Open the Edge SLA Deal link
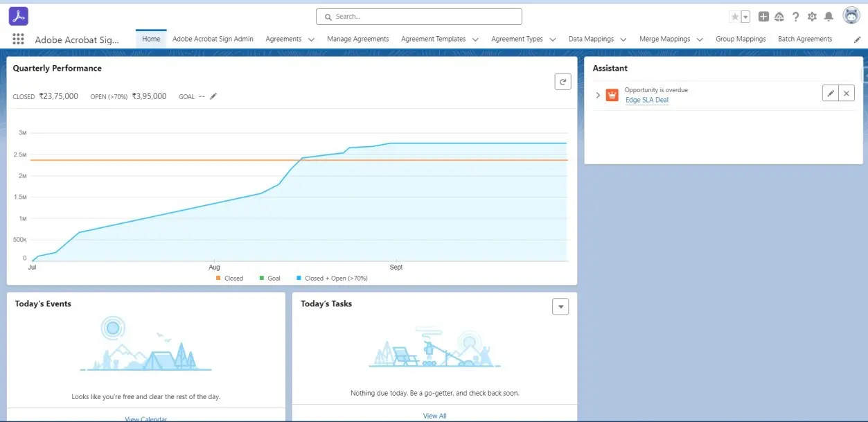Image resolution: width=868 pixels, height=422 pixels. click(646, 100)
